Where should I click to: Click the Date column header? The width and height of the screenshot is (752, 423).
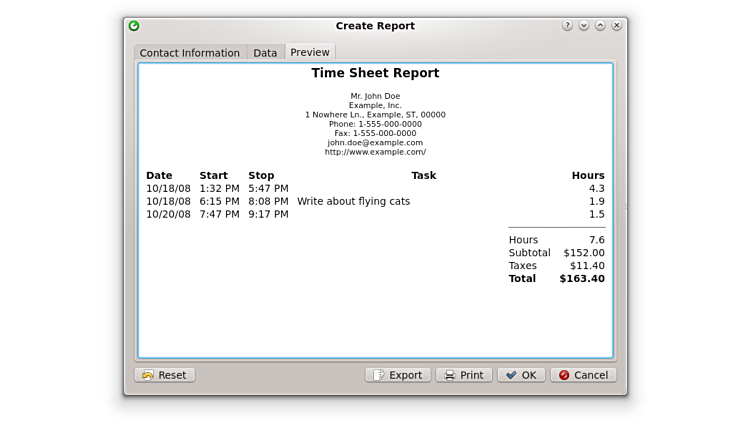159,176
